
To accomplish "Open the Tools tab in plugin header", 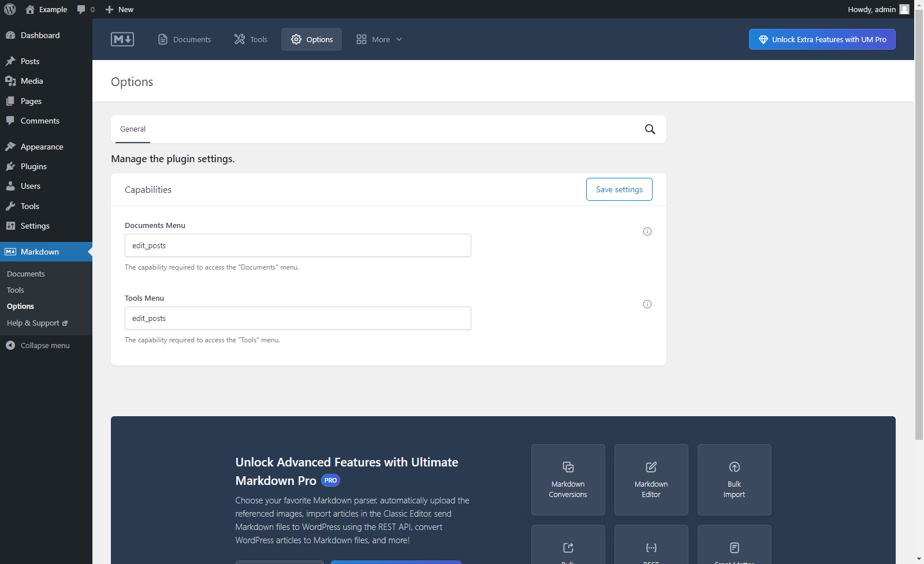I will tap(251, 39).
